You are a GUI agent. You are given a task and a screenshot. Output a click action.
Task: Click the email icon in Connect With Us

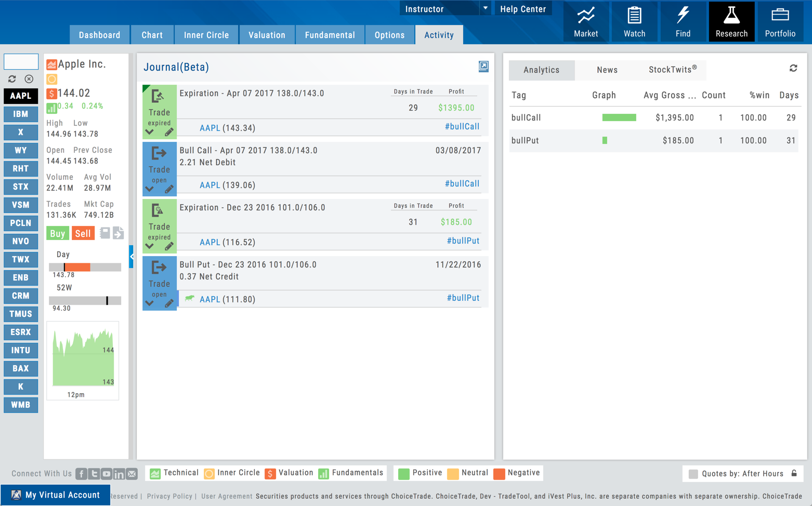click(x=132, y=474)
